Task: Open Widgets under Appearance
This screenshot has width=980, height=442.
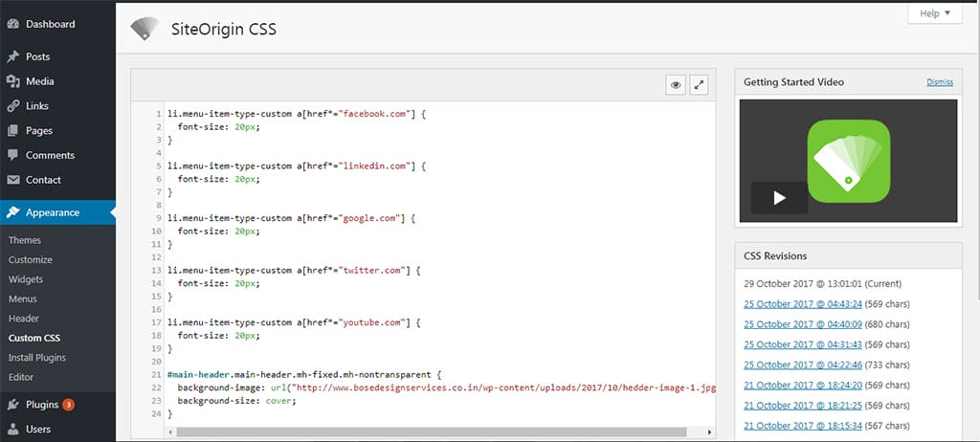Action: [x=26, y=279]
